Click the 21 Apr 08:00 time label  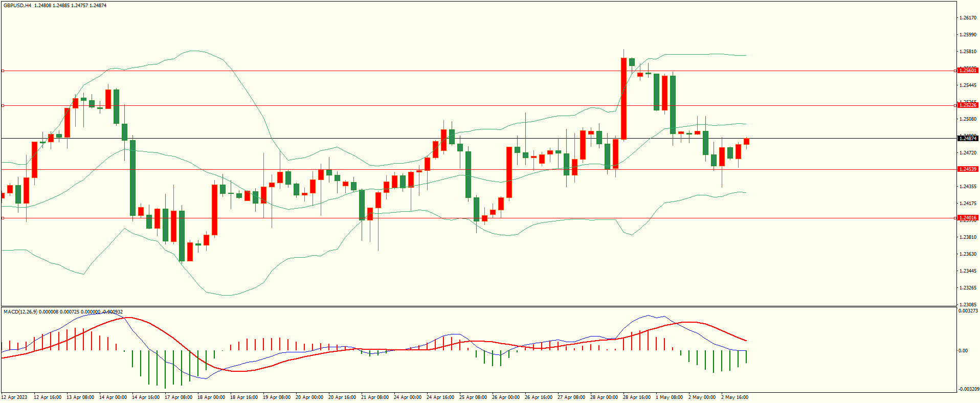coord(375,397)
